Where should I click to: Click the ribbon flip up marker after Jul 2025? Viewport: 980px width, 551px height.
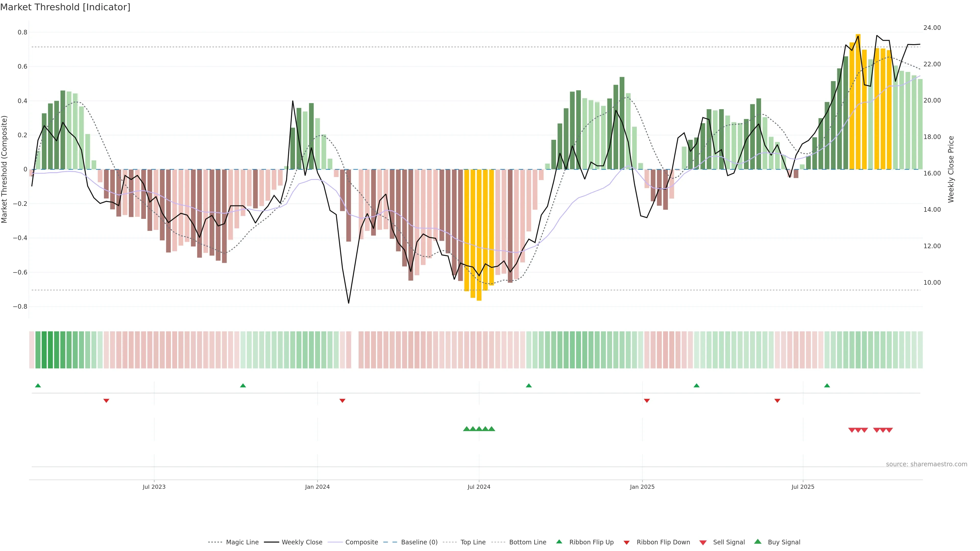(x=827, y=386)
